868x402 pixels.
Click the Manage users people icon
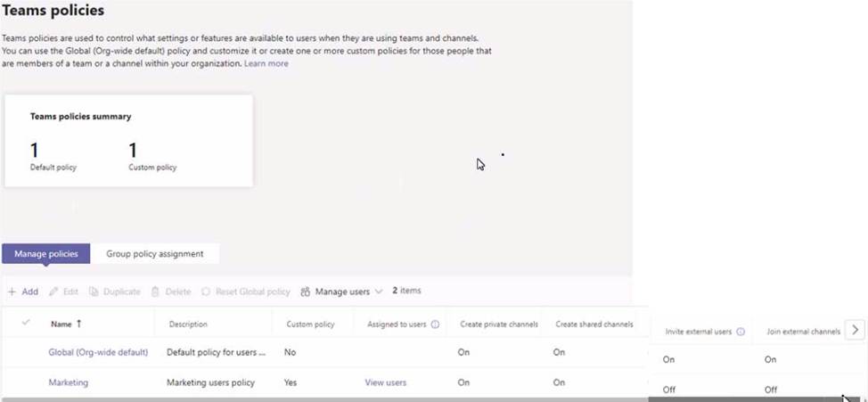(x=306, y=291)
